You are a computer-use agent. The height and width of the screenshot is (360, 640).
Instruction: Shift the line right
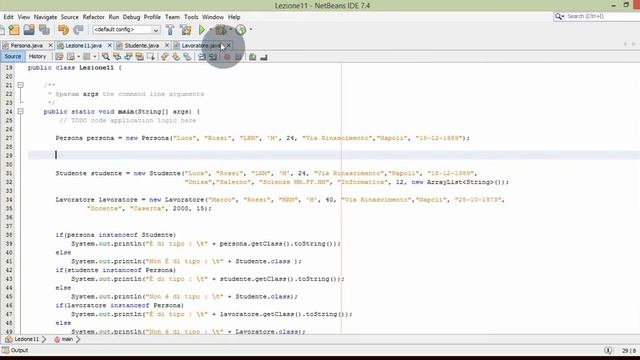[x=213, y=57]
